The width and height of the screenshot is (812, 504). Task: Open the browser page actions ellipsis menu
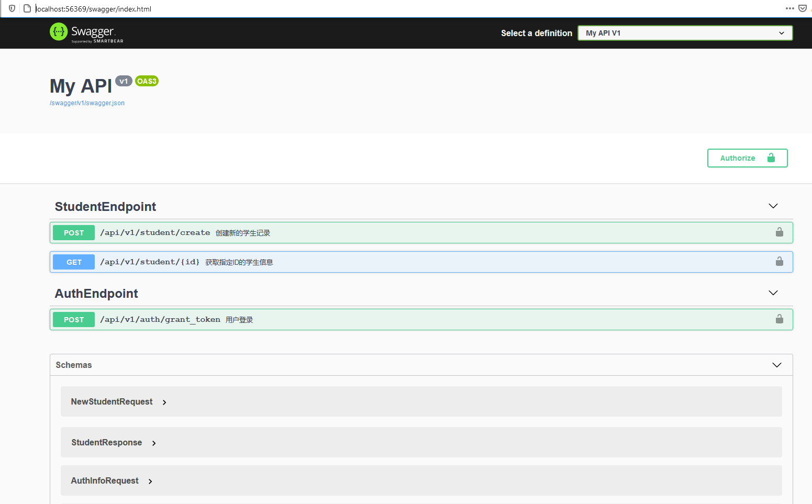(790, 8)
